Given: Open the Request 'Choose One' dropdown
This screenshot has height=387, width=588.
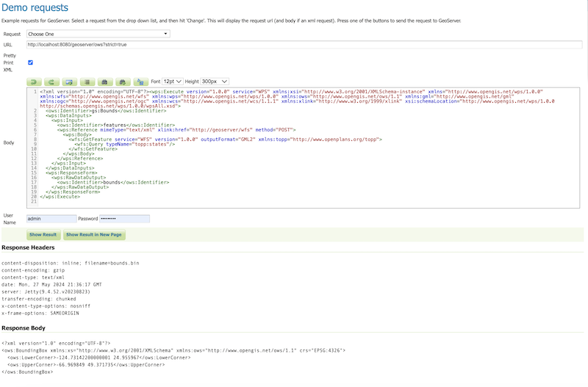Looking at the screenshot, I should click(x=97, y=34).
